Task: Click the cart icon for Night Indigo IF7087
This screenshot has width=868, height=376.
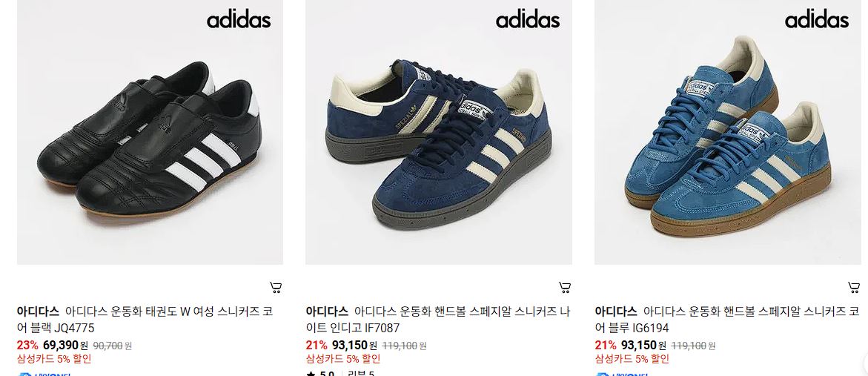Action: 565,287
